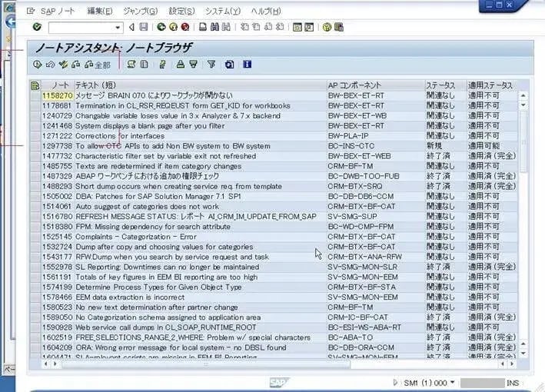Select the row marker for note 1297738
Viewport: 545px width, 392px height.
coord(35,146)
